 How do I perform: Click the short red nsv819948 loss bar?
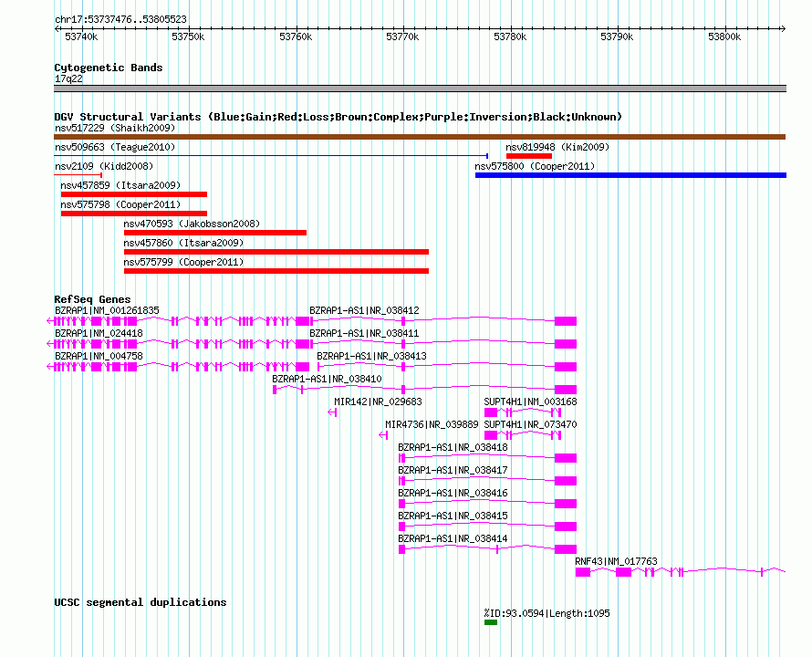(x=529, y=156)
